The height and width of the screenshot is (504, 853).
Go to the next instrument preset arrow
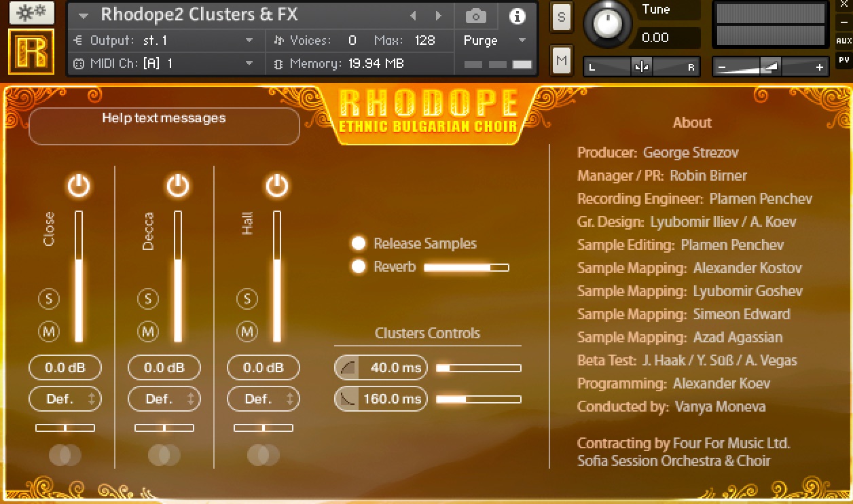(439, 16)
